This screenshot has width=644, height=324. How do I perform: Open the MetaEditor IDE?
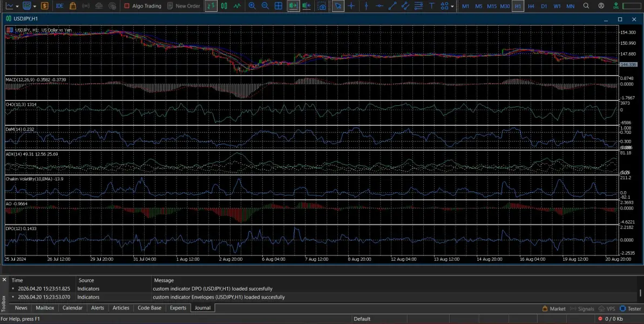[59, 6]
